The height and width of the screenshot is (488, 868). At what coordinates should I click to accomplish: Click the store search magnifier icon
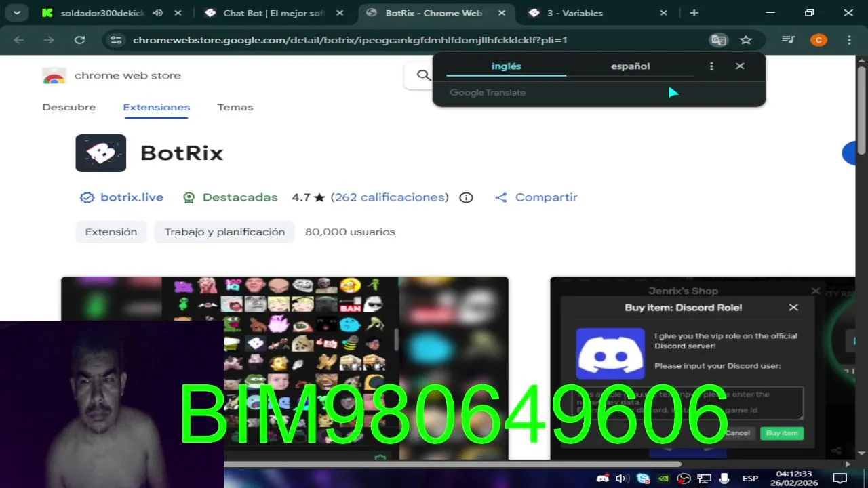(424, 75)
